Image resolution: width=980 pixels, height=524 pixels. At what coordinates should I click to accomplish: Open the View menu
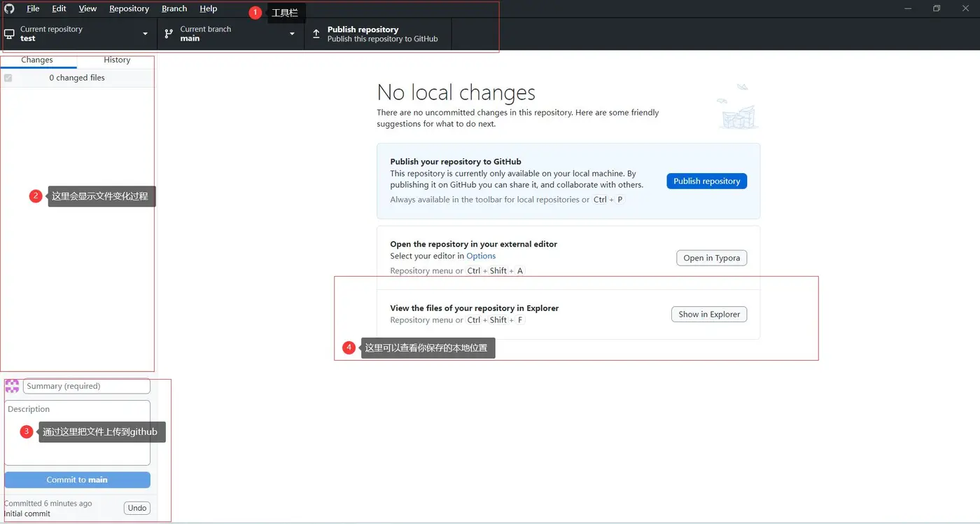(x=87, y=8)
